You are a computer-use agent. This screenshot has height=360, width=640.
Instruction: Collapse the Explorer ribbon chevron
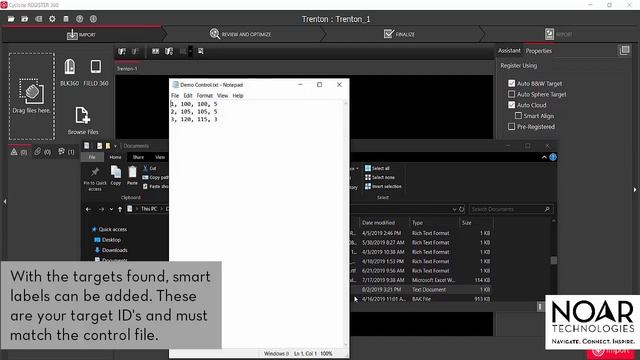pos(544,157)
